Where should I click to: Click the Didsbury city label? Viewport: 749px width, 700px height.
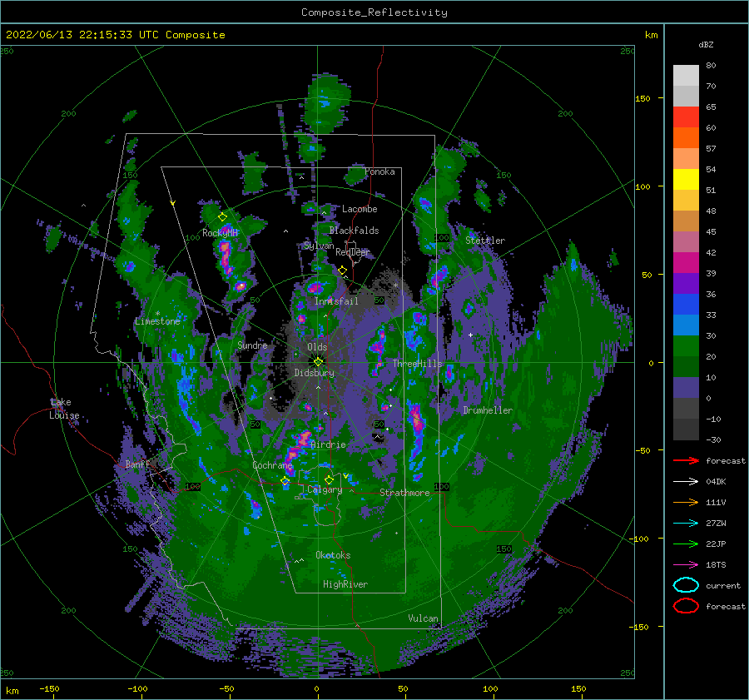point(314,373)
